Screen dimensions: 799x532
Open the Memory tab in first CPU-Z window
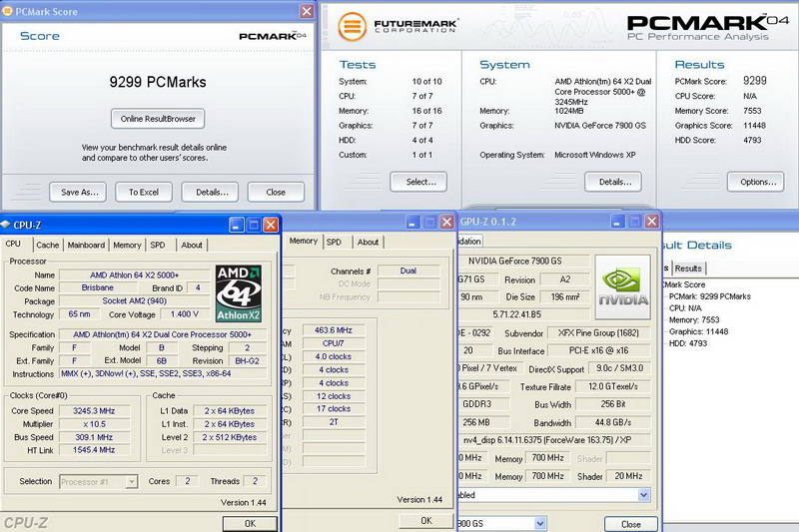(127, 245)
